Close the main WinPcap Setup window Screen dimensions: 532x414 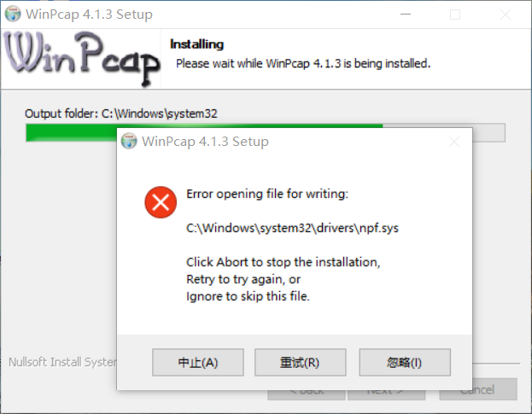pos(506,15)
